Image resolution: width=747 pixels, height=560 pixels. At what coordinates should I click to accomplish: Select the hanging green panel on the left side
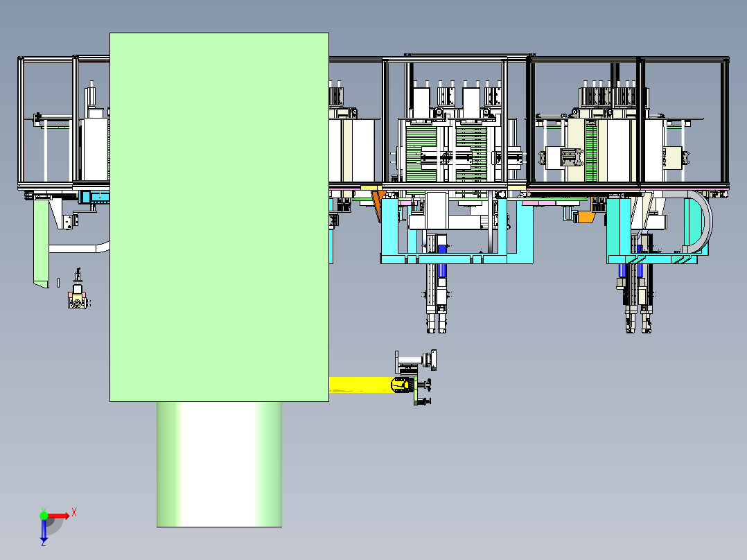41,244
